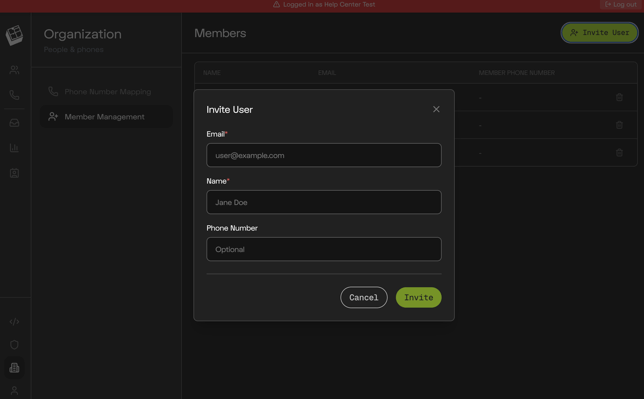Focus the Email input field
Viewport: 644px width, 399px height.
(324, 155)
